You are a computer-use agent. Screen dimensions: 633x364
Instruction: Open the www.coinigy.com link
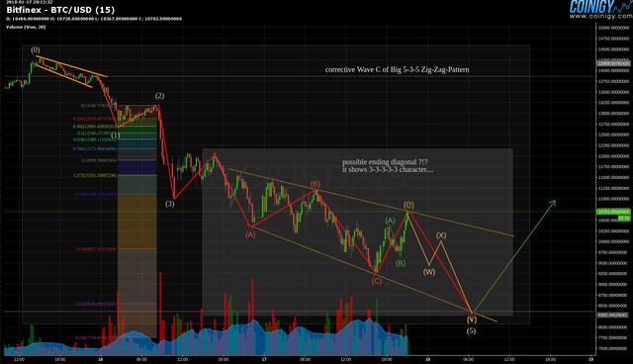(x=600, y=17)
